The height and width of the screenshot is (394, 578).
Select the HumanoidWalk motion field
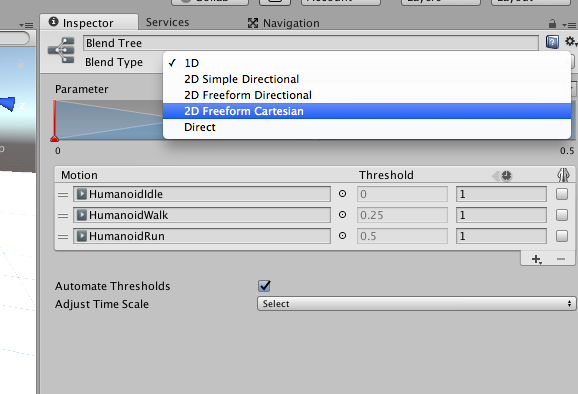(x=202, y=215)
